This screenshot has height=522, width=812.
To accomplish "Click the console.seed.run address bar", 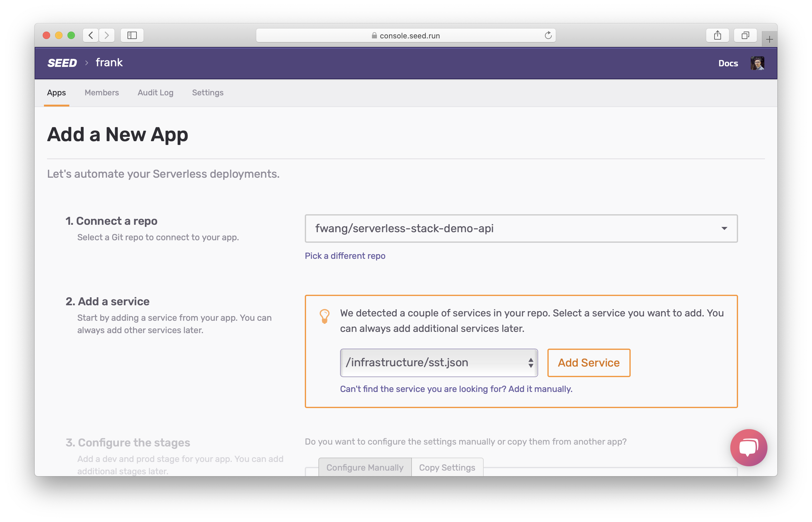I will click(x=405, y=36).
